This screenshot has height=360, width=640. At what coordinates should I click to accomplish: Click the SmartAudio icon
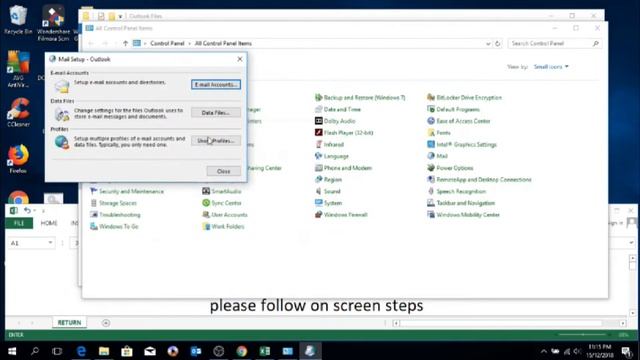click(x=206, y=191)
